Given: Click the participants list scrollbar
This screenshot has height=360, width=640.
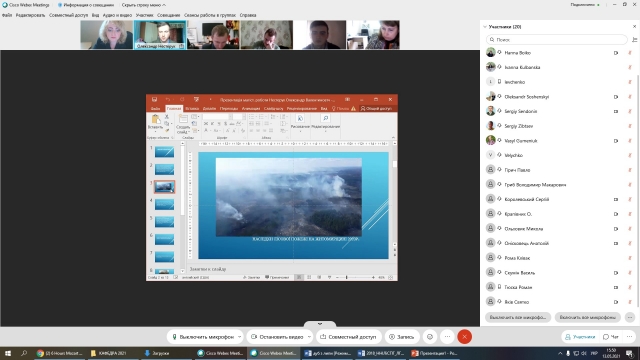Looking at the screenshot, I should (x=638, y=190).
